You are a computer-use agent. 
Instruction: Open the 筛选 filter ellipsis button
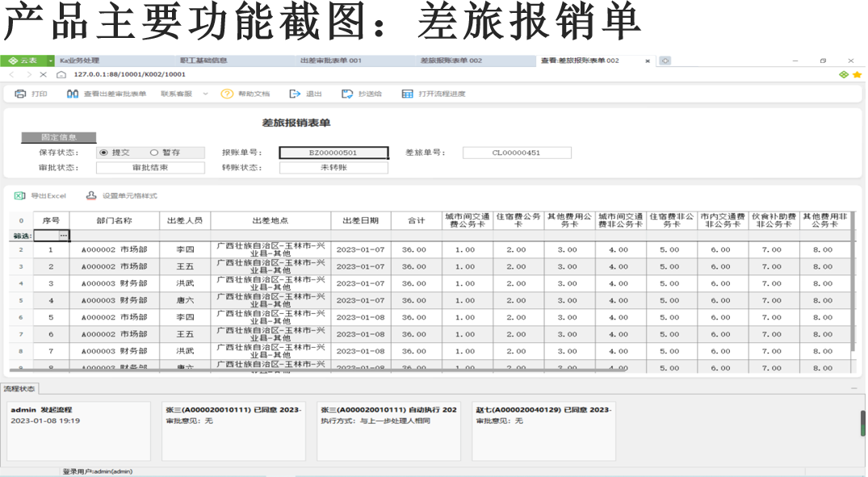click(64, 236)
